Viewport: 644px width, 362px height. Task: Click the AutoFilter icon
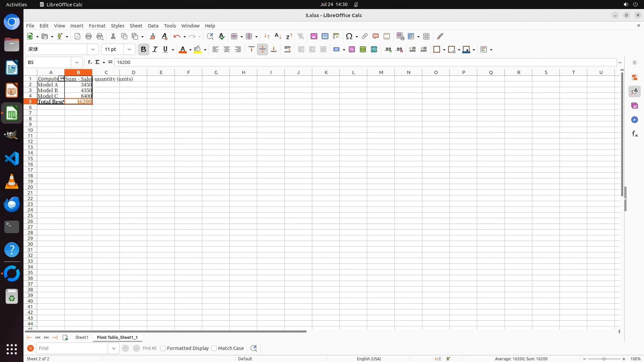pos(301,36)
